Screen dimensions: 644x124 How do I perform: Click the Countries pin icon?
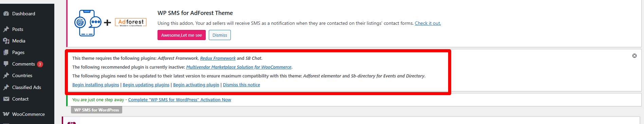pos(6,75)
